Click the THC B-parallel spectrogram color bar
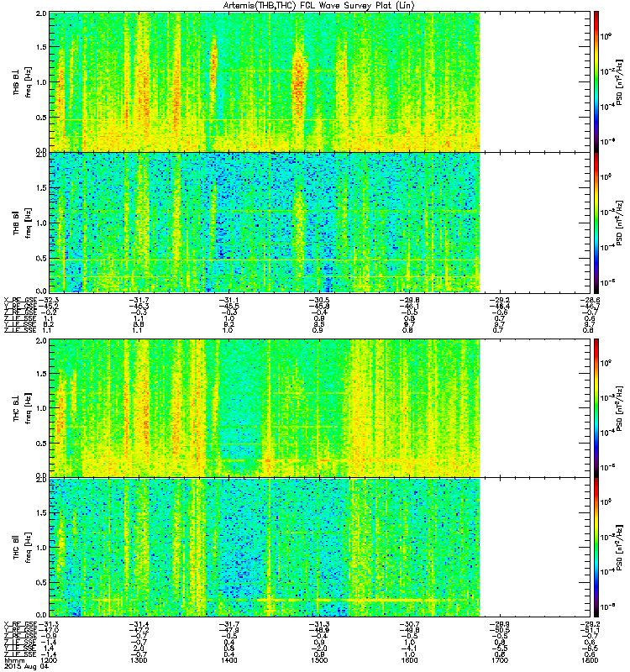The image size is (630, 672). pyautogui.click(x=596, y=548)
